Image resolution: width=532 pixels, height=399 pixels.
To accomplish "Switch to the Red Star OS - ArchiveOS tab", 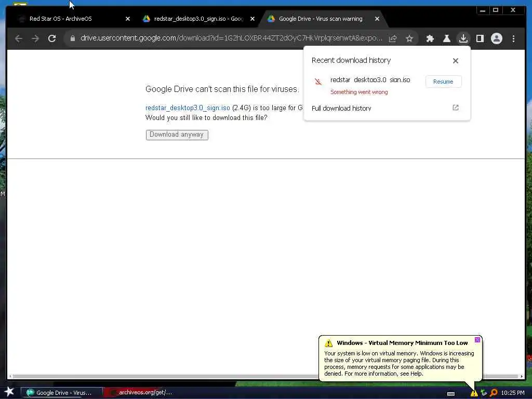I will (x=60, y=19).
